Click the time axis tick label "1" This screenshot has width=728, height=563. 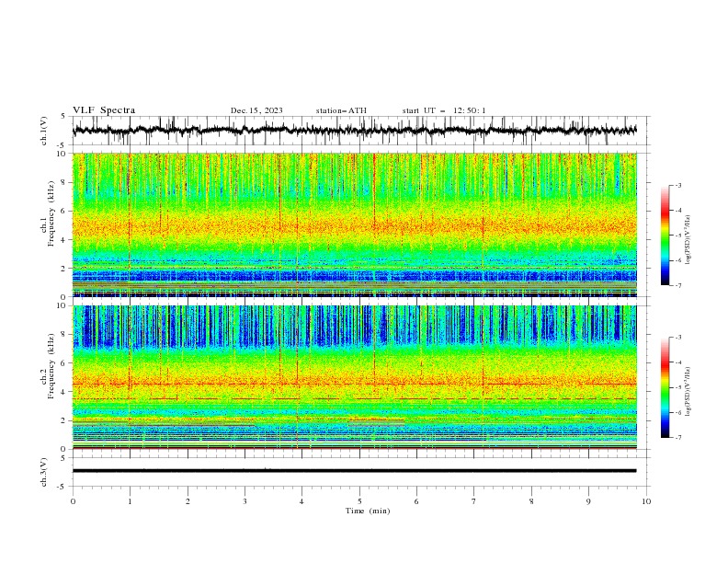(x=130, y=501)
